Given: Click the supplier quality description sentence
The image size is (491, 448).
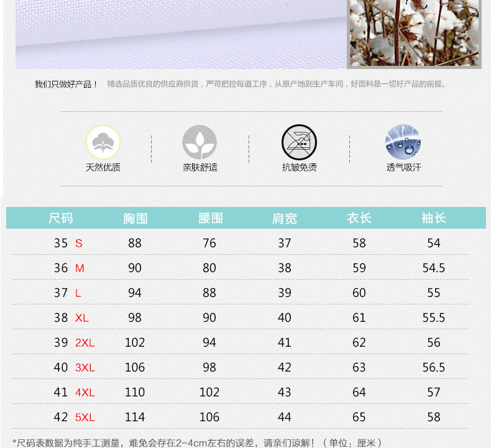Looking at the screenshot, I should (277, 84).
